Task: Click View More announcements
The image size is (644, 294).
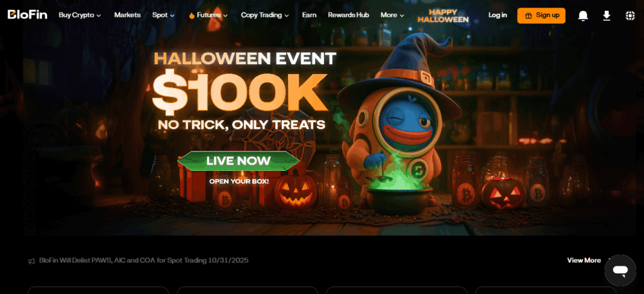Action: pyautogui.click(x=584, y=260)
